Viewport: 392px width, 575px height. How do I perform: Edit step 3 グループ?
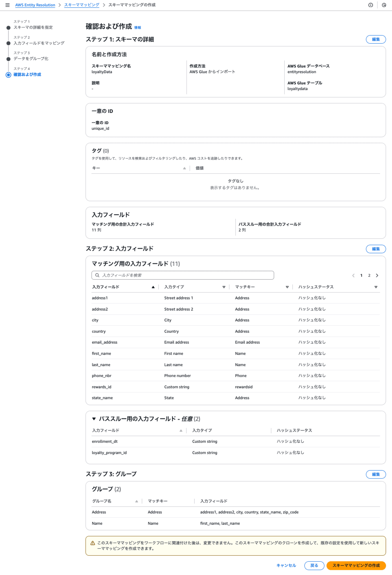(x=376, y=474)
